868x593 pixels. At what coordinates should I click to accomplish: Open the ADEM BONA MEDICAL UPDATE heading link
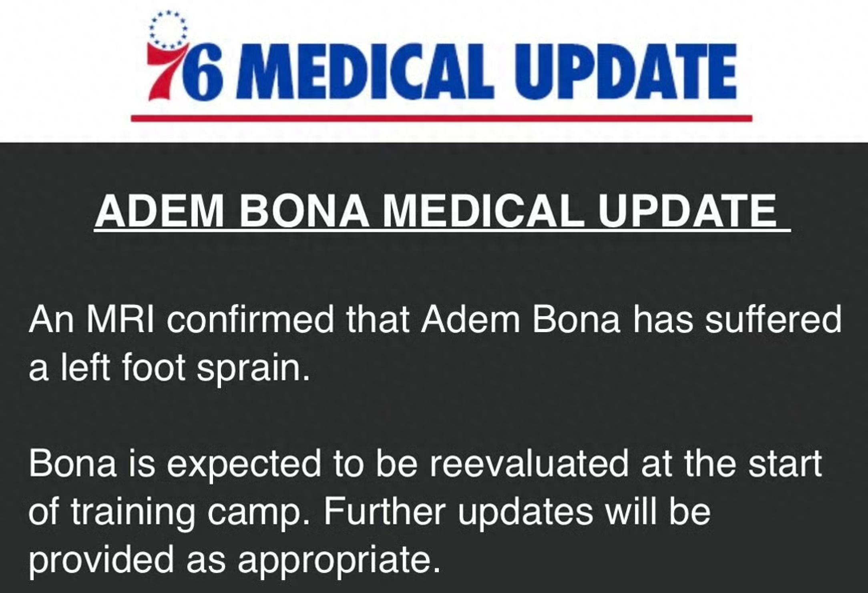pos(442,211)
